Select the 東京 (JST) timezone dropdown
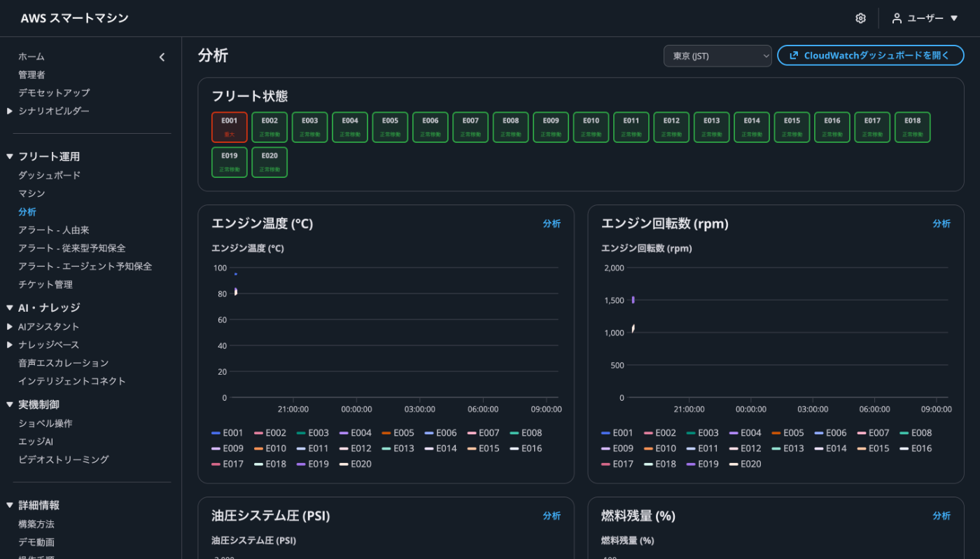 717,56
